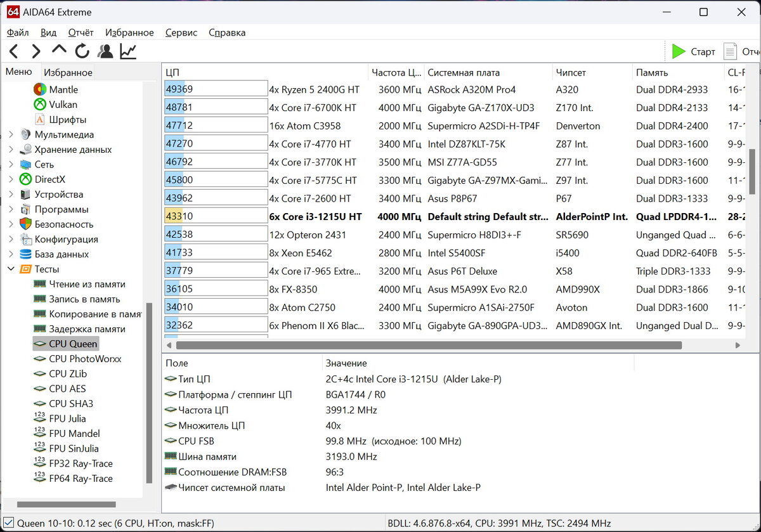The height and width of the screenshot is (532, 761).
Task: Open the graph chart toolbar icon
Action: tap(129, 51)
